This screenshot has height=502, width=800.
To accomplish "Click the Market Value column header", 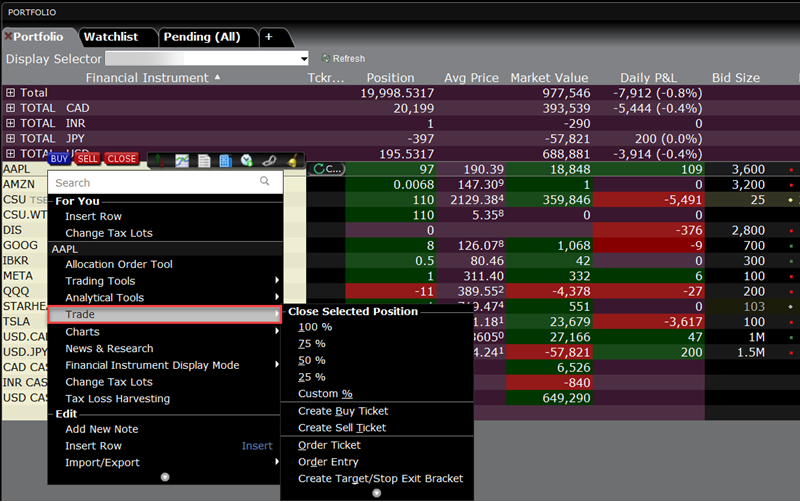I will [x=549, y=78].
